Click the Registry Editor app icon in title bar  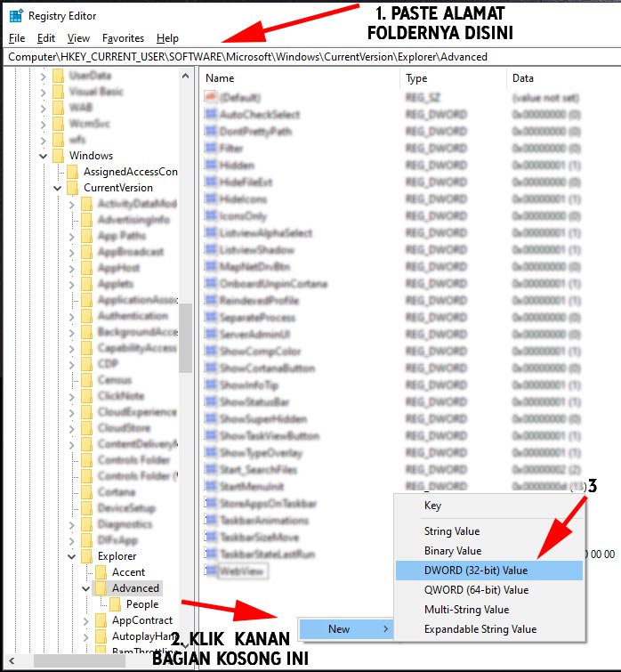tap(16, 15)
